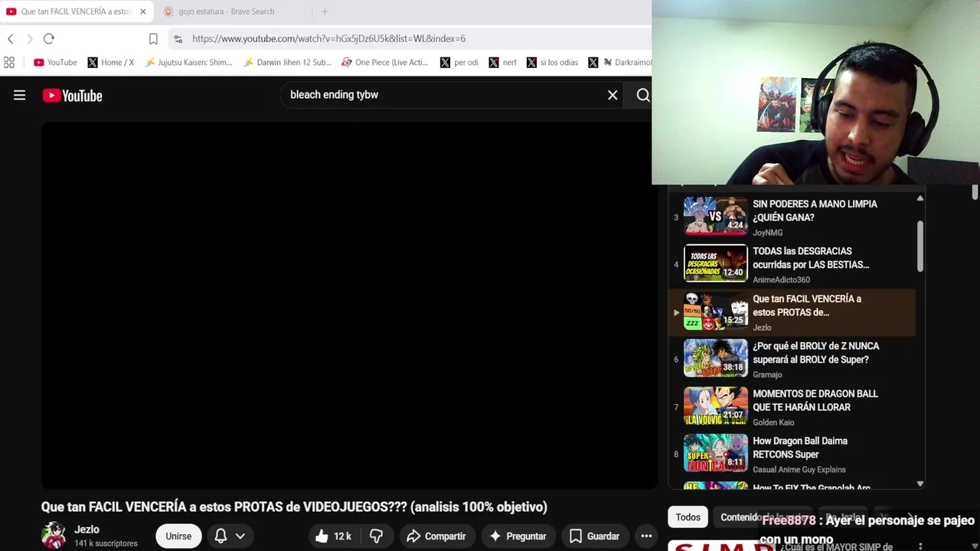Click the JoyNMG channel name in playlist
The height and width of the screenshot is (551, 980).
click(x=767, y=233)
